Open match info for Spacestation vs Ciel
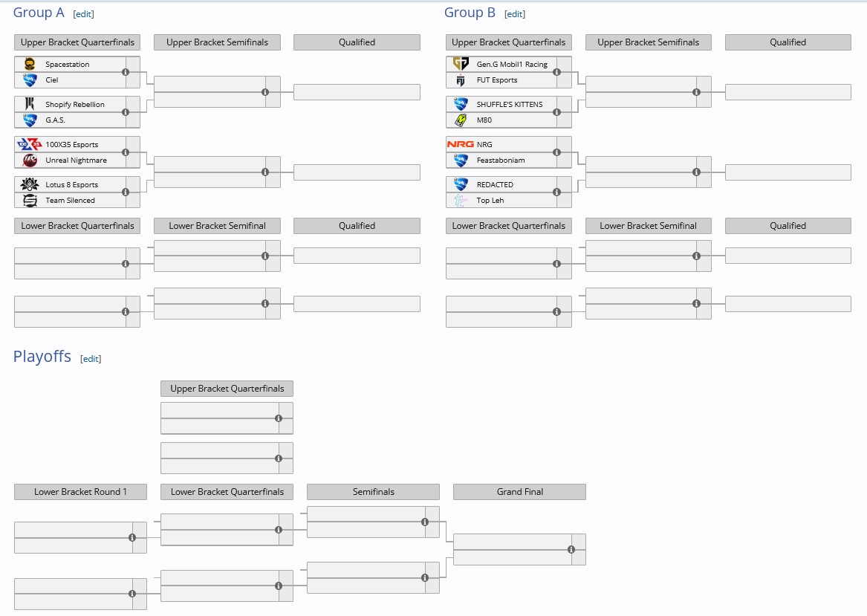 [x=126, y=72]
